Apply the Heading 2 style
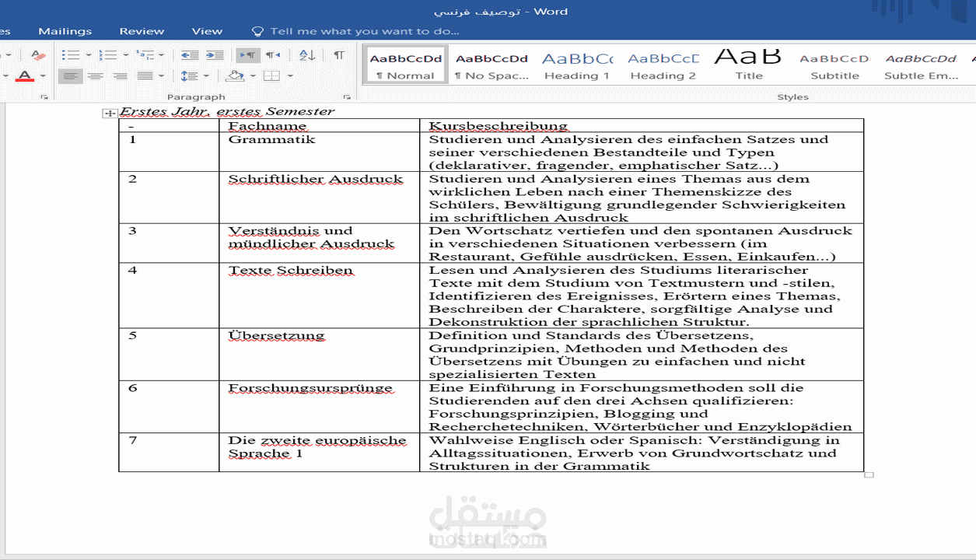This screenshot has height=560, width=976. pos(663,65)
